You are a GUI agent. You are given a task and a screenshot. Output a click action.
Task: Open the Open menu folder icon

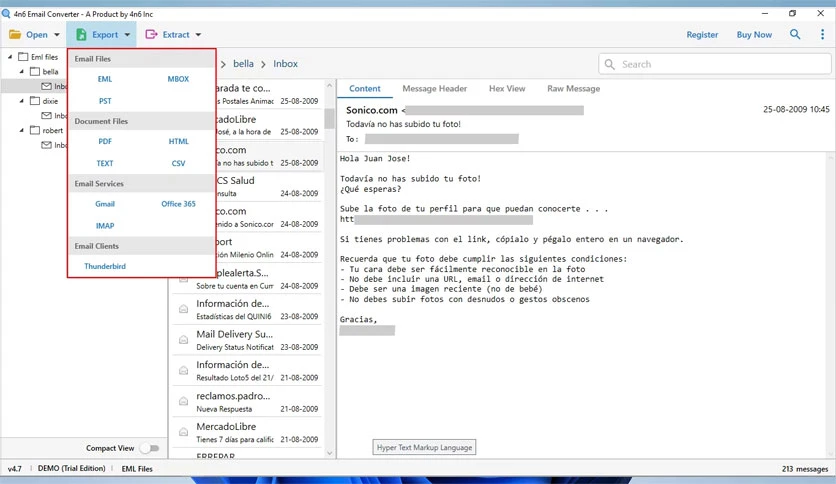15,35
